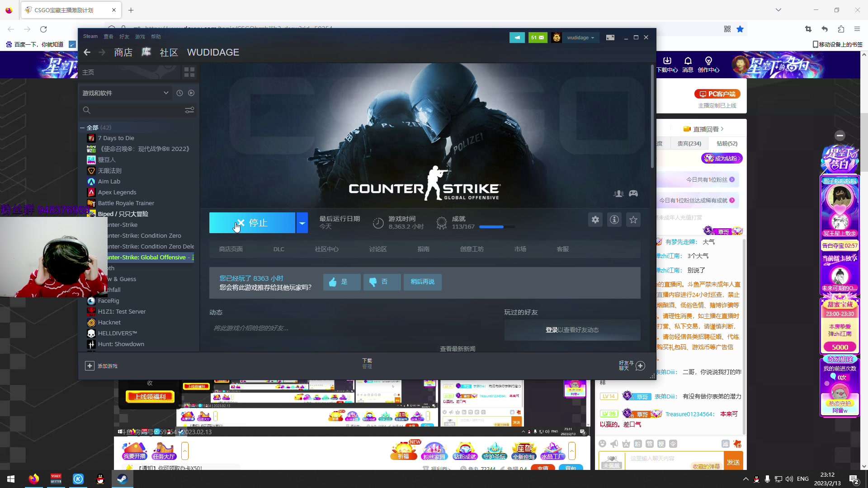Select HELLDIVERS in library list

pos(117,333)
